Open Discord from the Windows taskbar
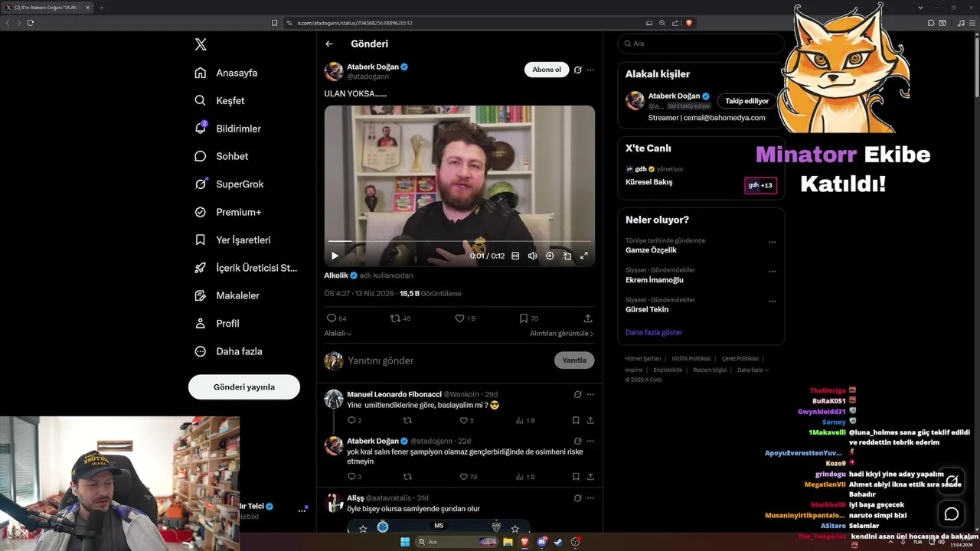The width and height of the screenshot is (980, 551). 542,542
